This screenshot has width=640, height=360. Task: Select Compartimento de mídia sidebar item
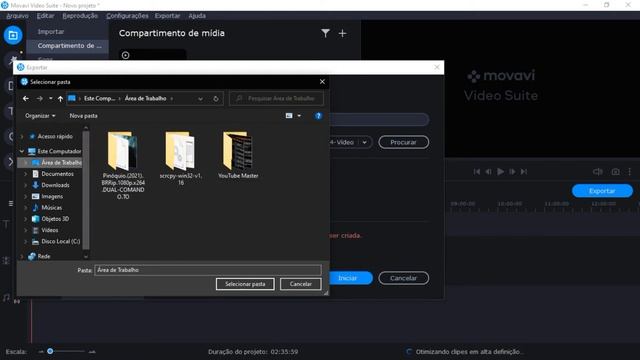(69, 46)
